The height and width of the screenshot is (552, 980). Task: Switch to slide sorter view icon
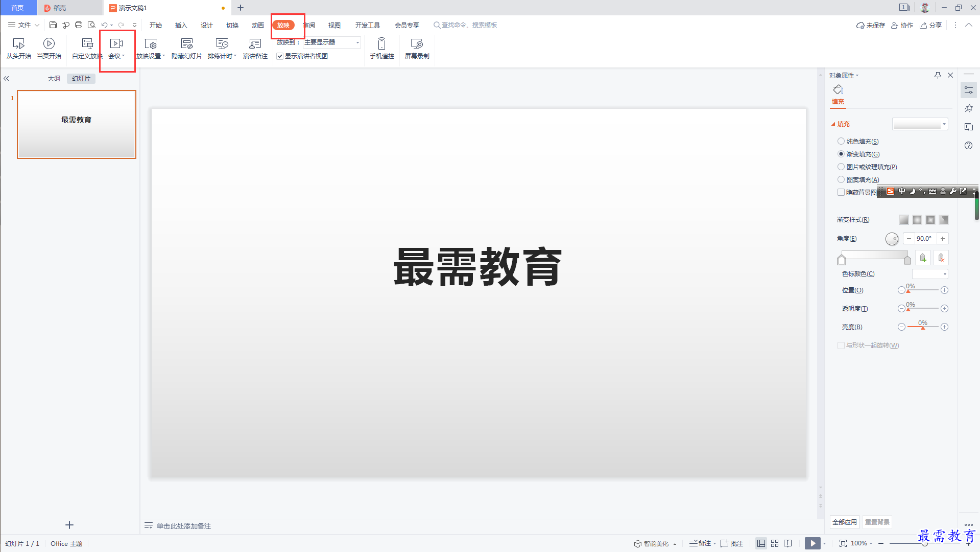point(775,543)
